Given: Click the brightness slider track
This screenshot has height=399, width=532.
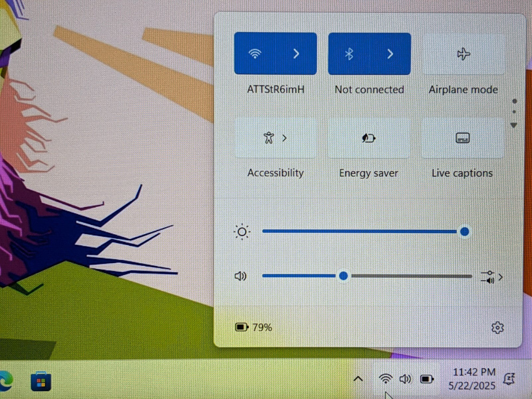Looking at the screenshot, I should [x=359, y=231].
